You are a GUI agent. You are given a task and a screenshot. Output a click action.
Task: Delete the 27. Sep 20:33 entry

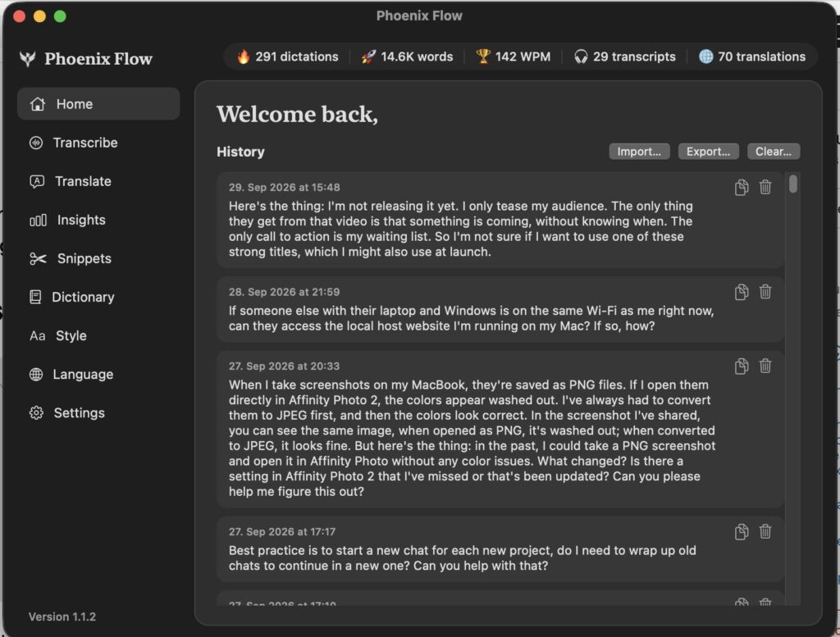(x=765, y=366)
